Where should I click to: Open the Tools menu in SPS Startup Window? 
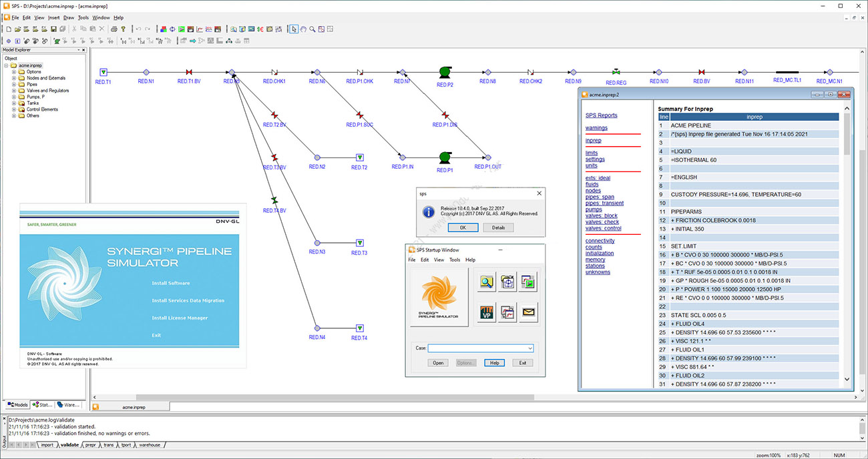tap(455, 260)
